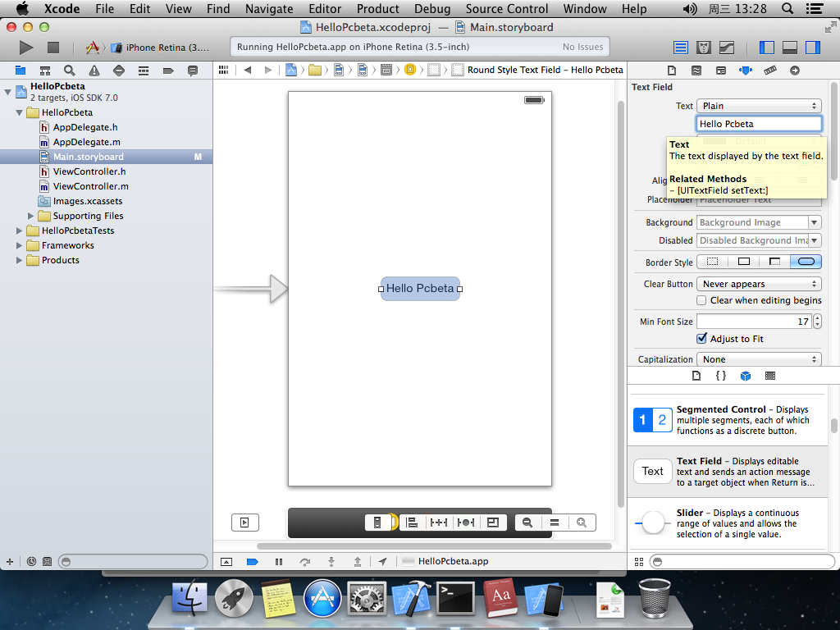Viewport: 840px width, 630px height.
Task: Show the File Template library
Action: point(696,376)
